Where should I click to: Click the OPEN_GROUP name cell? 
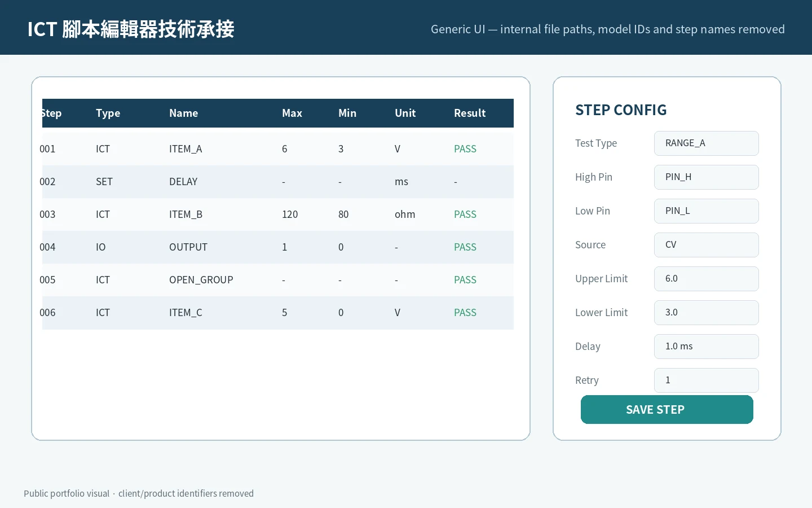(201, 280)
